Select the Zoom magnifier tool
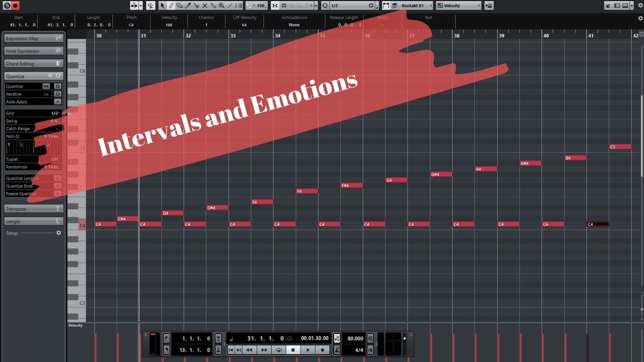Viewport: 644px width, 362px height. pos(221,6)
